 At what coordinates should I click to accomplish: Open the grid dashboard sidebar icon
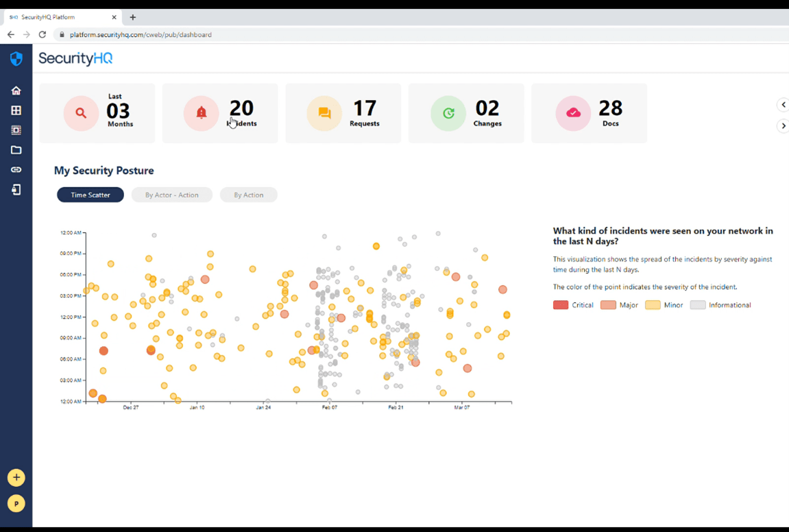tap(16, 110)
